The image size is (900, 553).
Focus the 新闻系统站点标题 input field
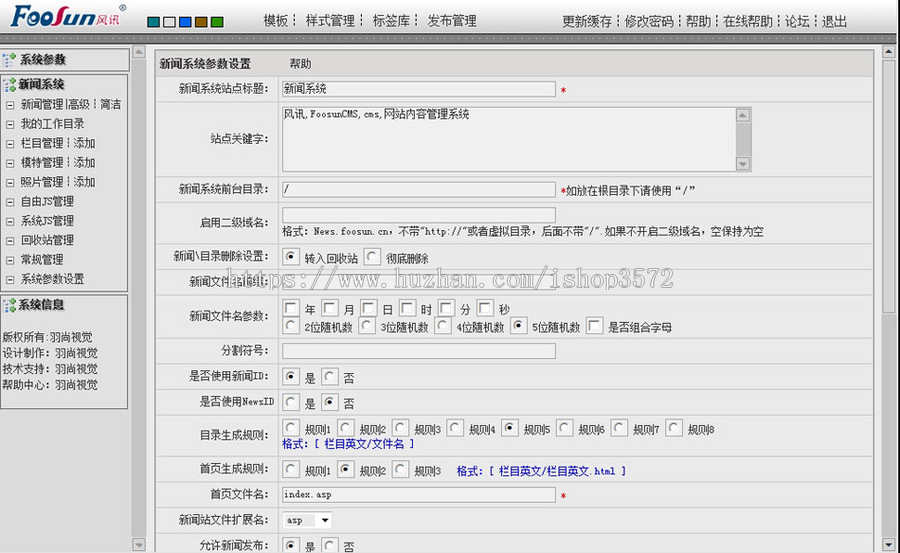[418, 89]
